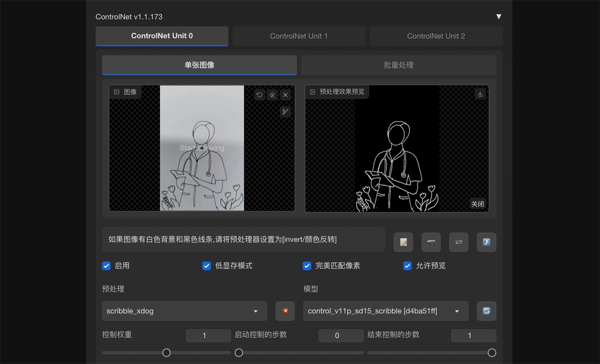Toggle the 完美匹配像素 checkbox
600x364 pixels.
coord(307,266)
